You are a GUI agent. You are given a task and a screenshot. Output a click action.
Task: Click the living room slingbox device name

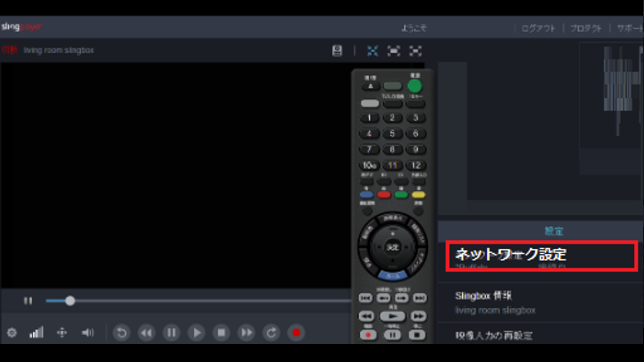(58, 50)
